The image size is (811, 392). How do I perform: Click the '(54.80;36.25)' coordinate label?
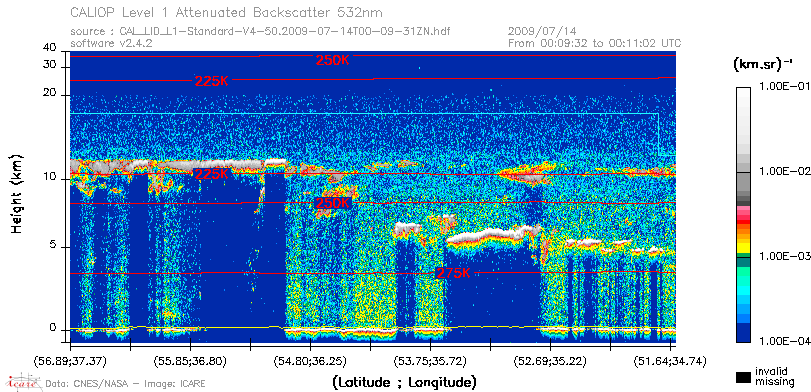[310, 361]
